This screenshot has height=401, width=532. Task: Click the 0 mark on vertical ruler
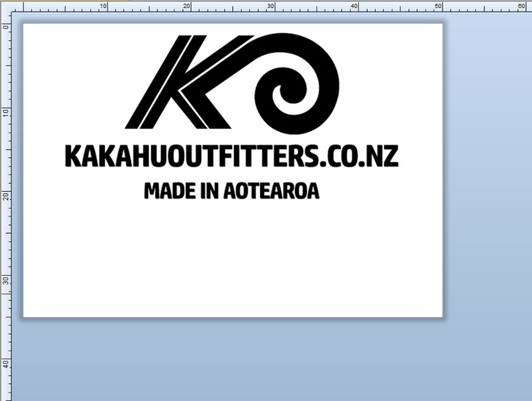[5, 27]
